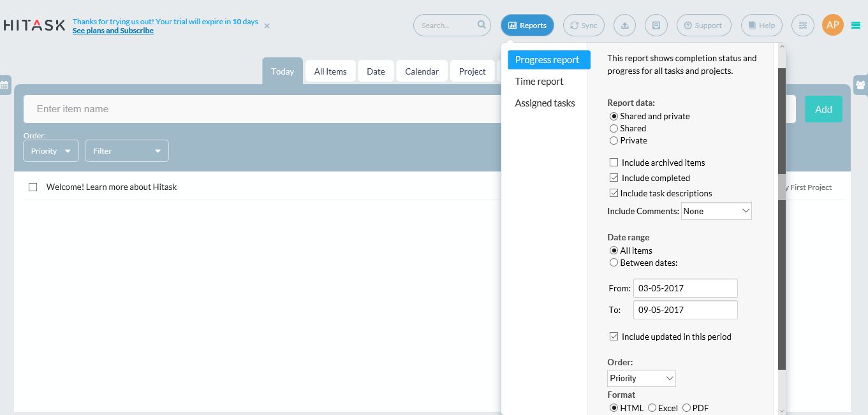Click the From date field
Image resolution: width=868 pixels, height=415 pixels.
point(686,288)
